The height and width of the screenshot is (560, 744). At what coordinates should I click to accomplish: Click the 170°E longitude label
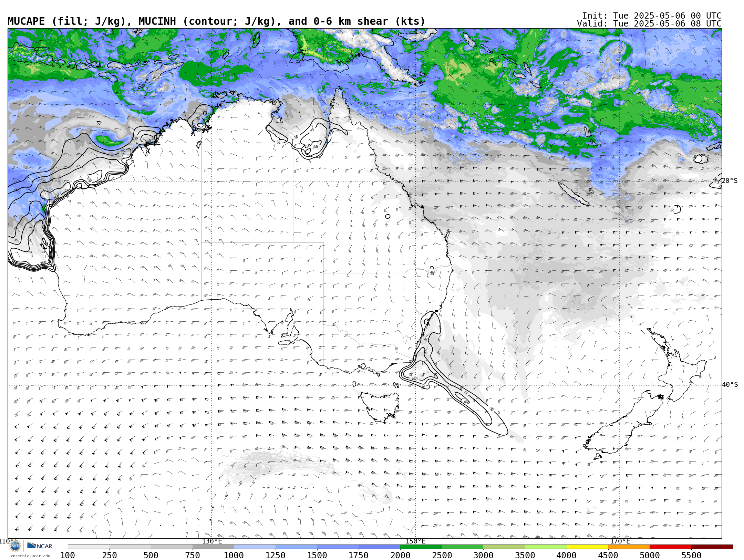pyautogui.click(x=620, y=541)
